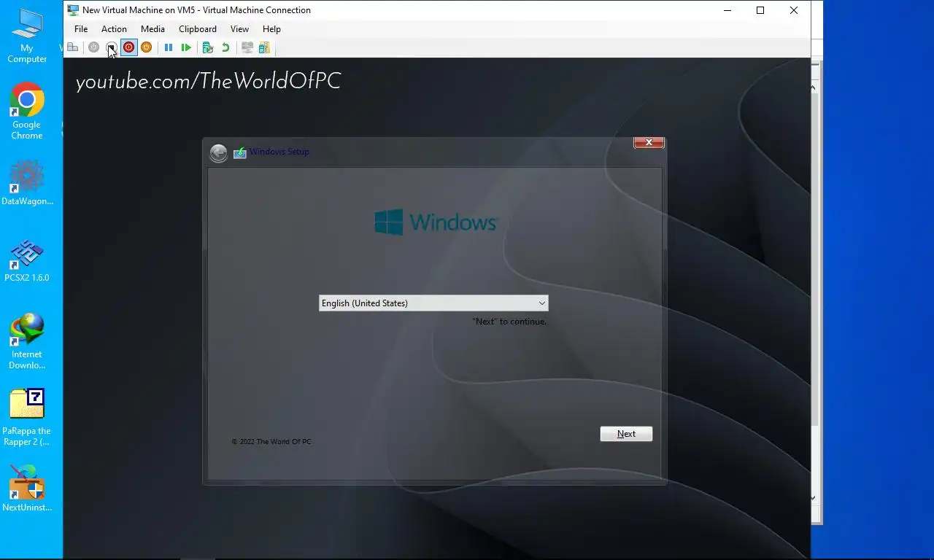The width and height of the screenshot is (934, 560).
Task: Select PaRappa the Rapper 2 archive
Action: [x=27, y=418]
